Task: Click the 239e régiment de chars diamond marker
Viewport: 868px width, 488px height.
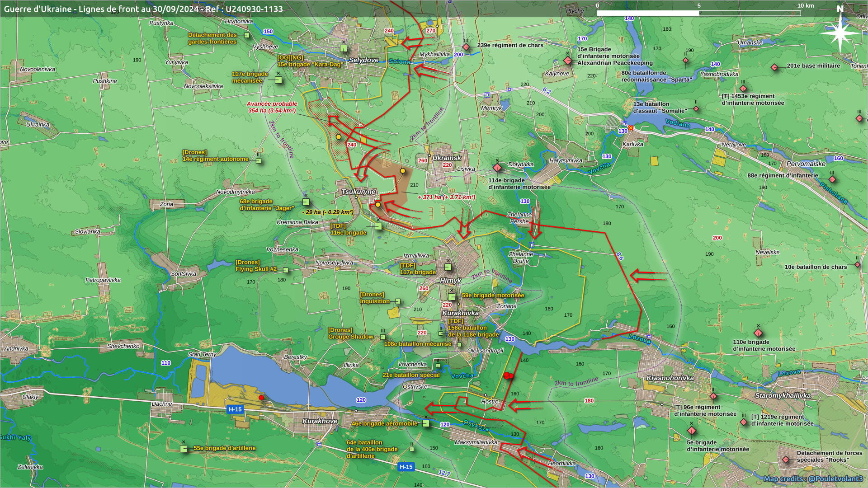Action: click(466, 47)
